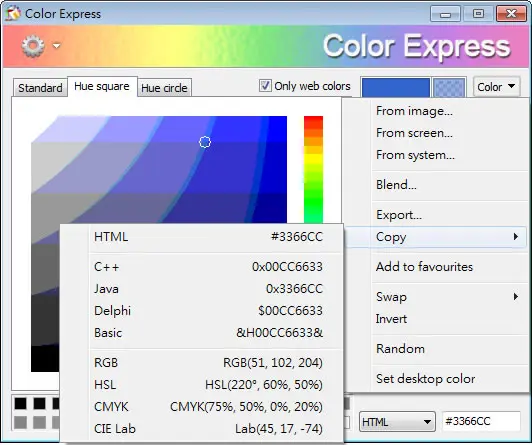Copy the HSL(220°, 60%, 50%) value
The image size is (532, 445).
pyautogui.click(x=202, y=385)
